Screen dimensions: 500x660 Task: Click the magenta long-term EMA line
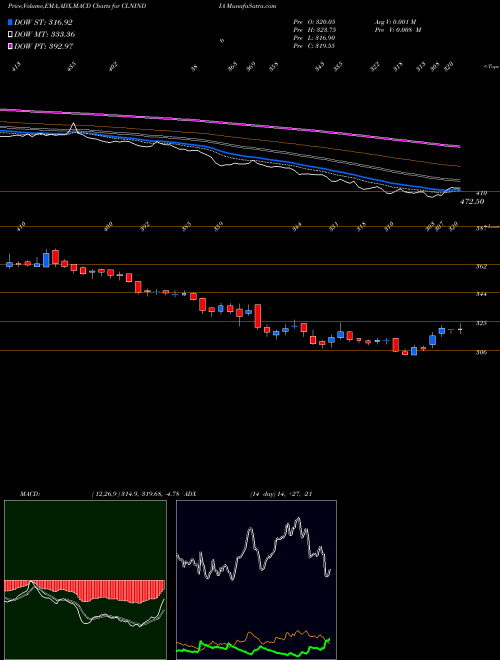tap(229, 123)
